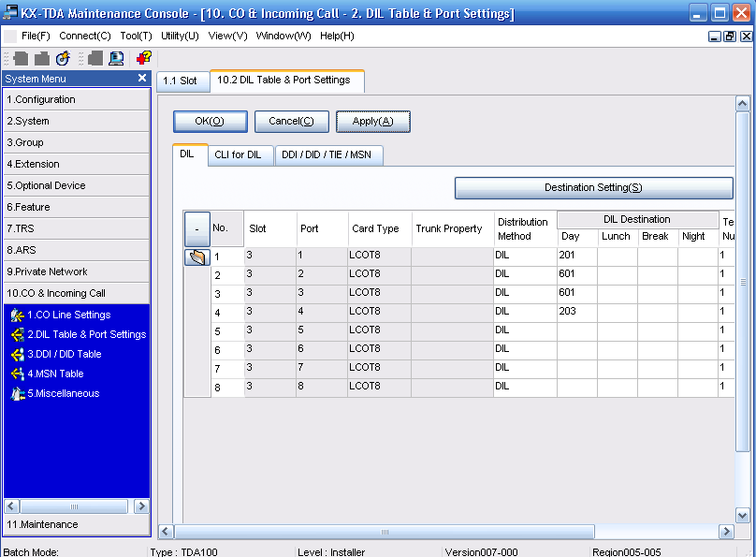
Task: Expand 11.Maintenance section
Action: (x=77, y=524)
